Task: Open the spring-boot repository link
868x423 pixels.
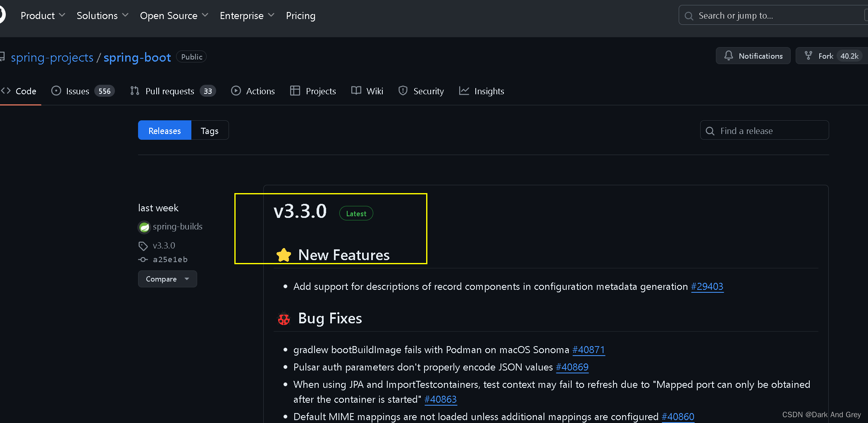Action: tap(137, 57)
